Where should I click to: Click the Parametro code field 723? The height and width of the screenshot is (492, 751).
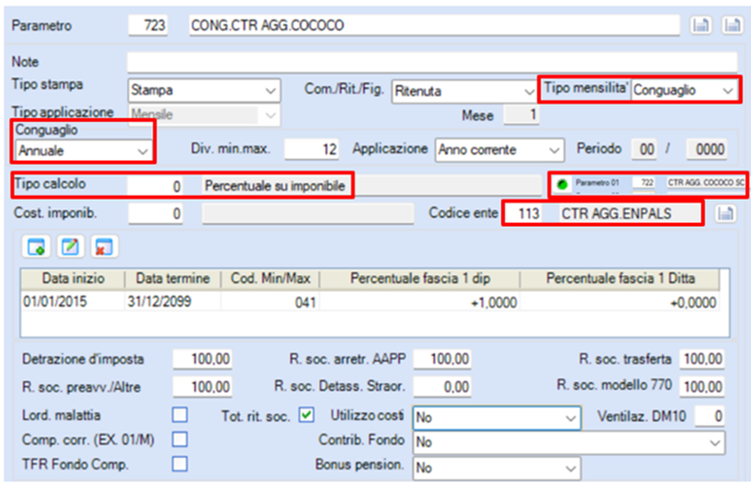148,25
